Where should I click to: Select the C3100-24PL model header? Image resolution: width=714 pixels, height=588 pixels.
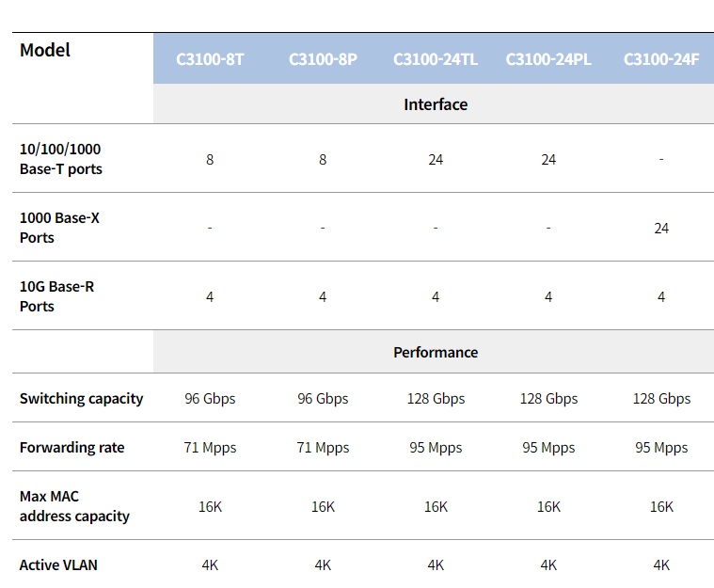[x=548, y=59]
